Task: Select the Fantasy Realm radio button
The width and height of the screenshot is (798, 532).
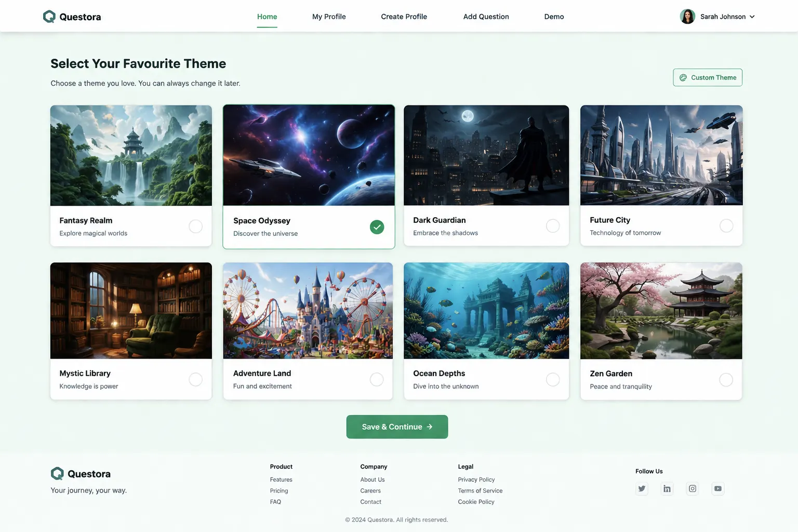Action: click(195, 227)
